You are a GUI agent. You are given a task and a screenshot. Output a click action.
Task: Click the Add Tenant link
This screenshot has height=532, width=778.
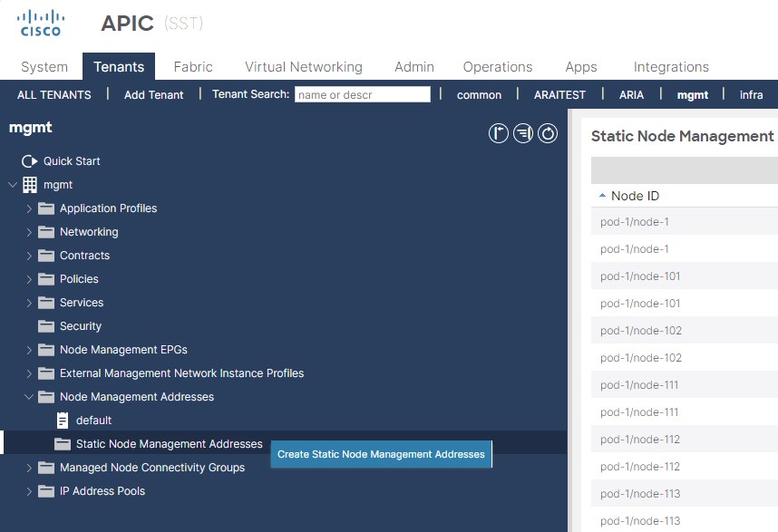pyautogui.click(x=153, y=95)
